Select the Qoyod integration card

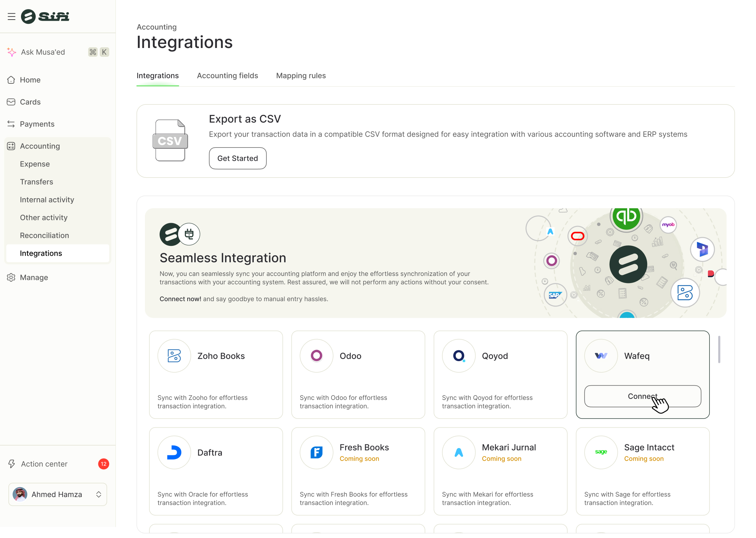click(x=500, y=374)
